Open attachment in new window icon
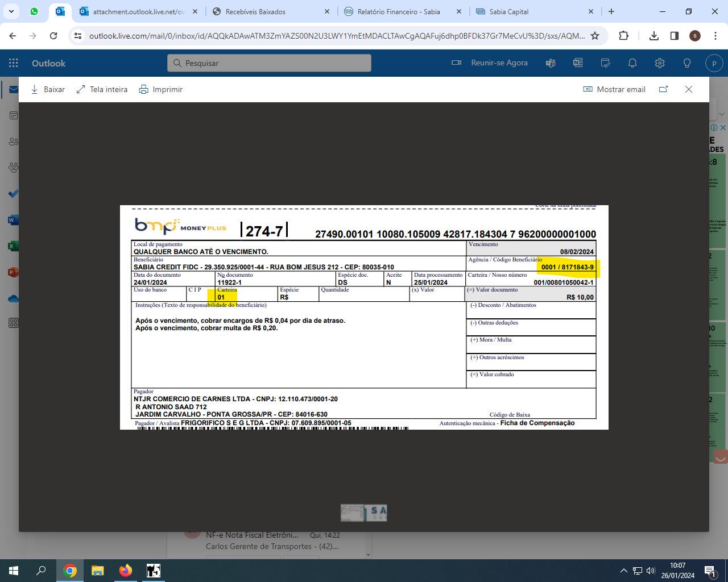The image size is (728, 582). click(663, 89)
